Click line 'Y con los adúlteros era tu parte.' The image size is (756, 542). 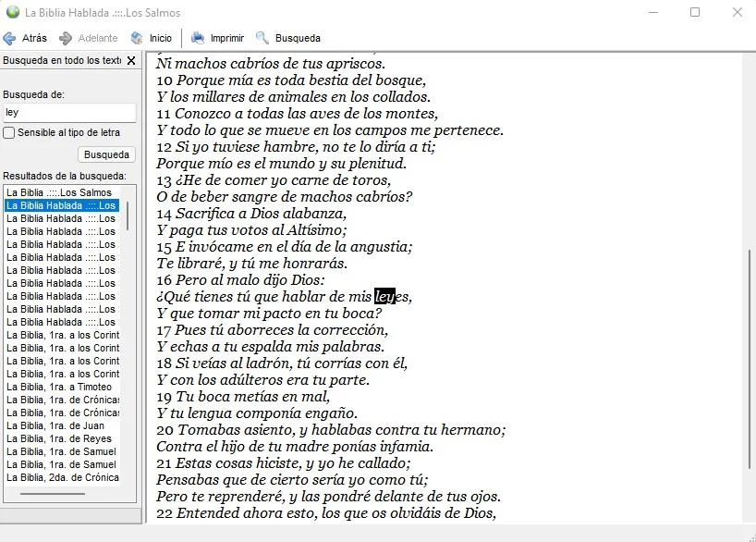coord(262,380)
